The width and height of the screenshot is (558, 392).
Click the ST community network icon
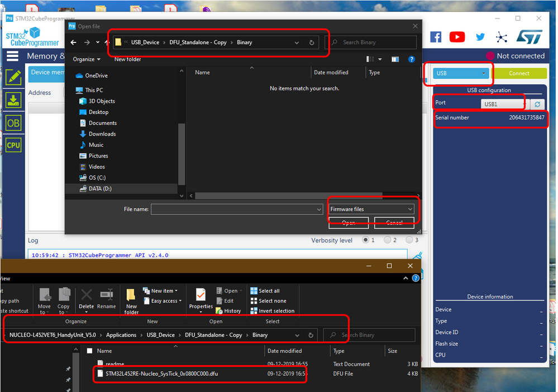502,37
